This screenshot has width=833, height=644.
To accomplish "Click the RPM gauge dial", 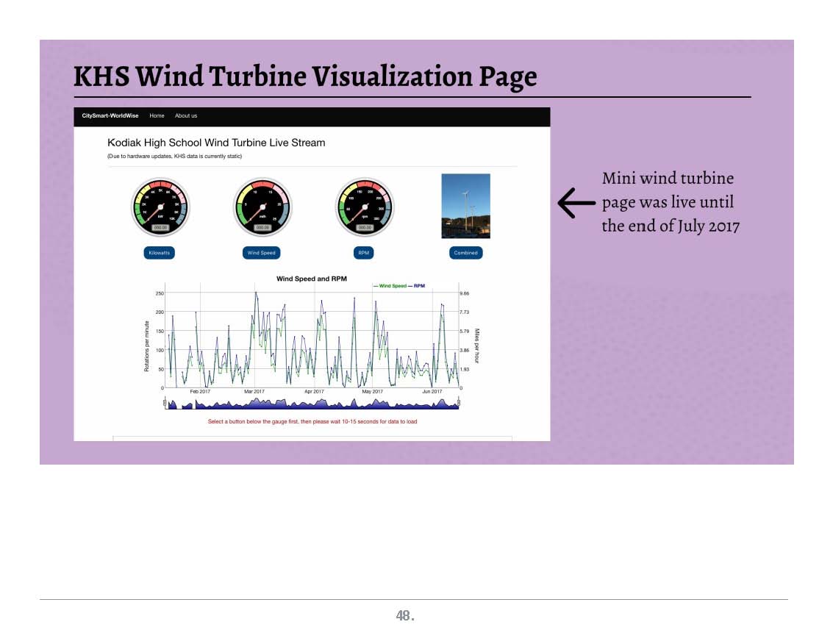I will pyautogui.click(x=365, y=207).
